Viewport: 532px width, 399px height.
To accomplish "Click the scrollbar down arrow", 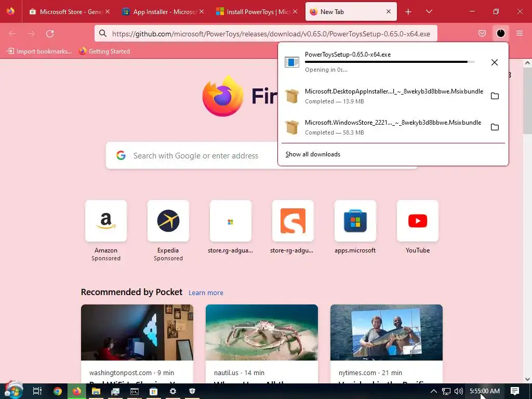I will [528, 379].
